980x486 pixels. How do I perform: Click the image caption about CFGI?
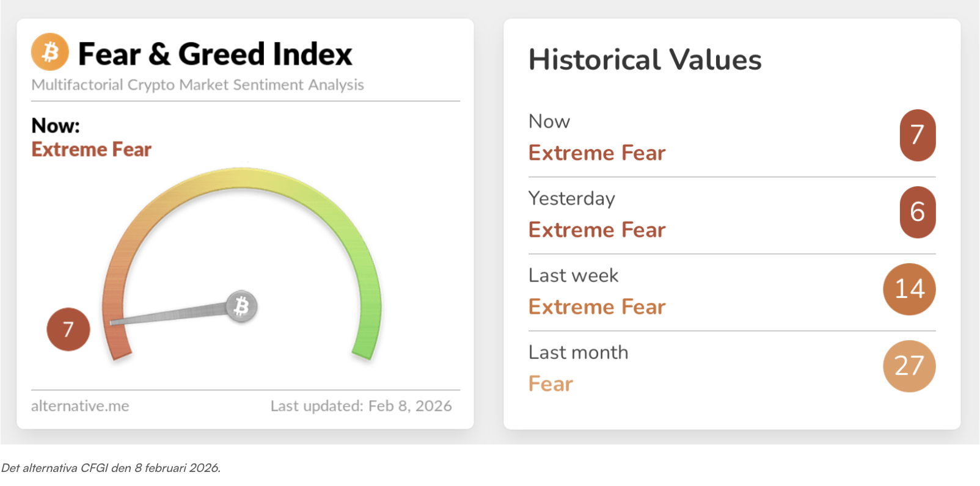pos(111,468)
